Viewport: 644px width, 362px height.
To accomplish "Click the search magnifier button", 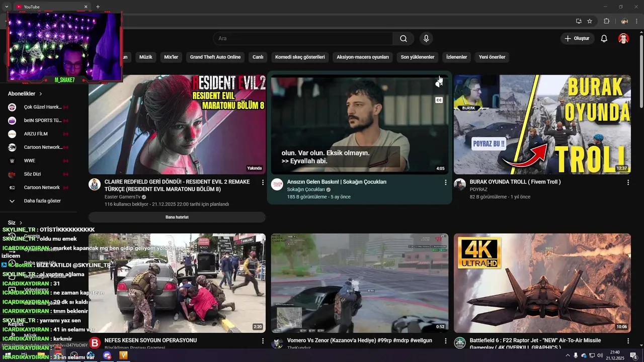I will pyautogui.click(x=404, y=39).
